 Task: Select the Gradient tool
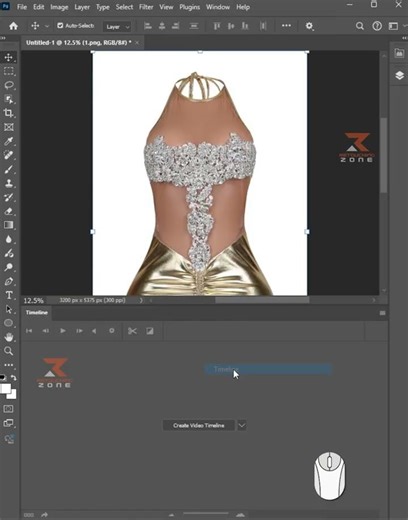pyautogui.click(x=9, y=225)
